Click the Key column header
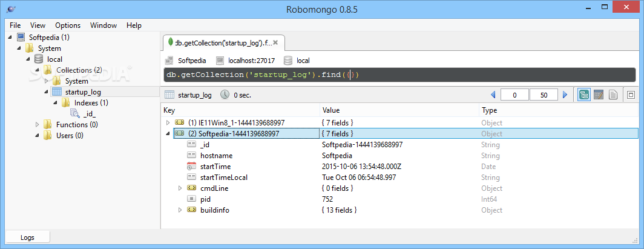Viewport: 644px width, 249px height. coord(240,110)
